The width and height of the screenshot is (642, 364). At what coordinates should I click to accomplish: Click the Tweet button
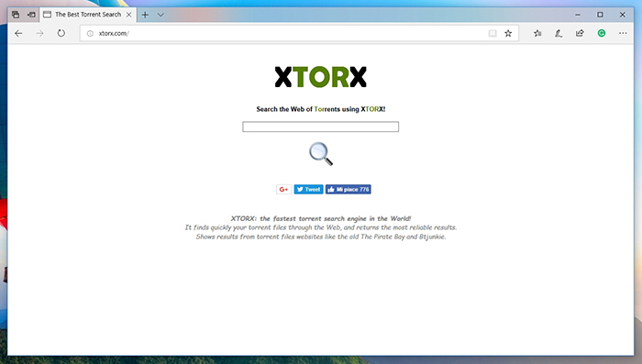tap(309, 189)
